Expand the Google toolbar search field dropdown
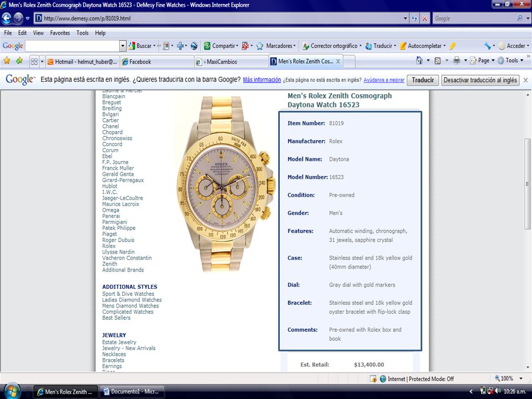 [122, 46]
